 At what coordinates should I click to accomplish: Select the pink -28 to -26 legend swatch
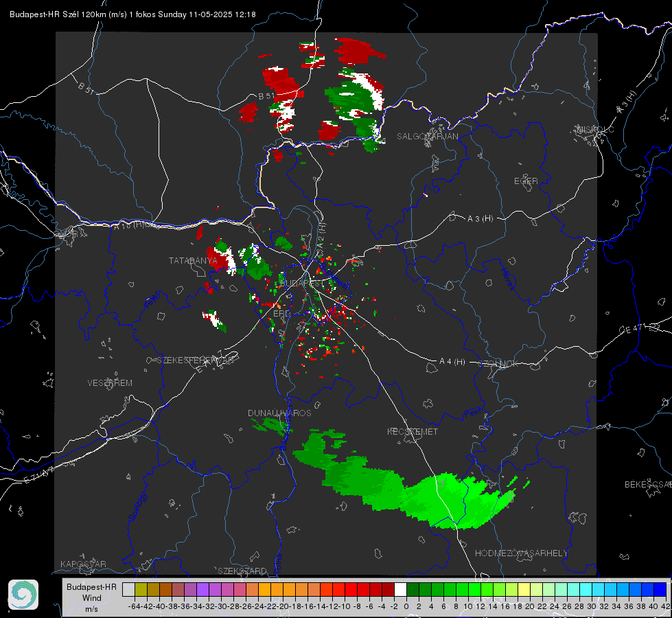tap(240, 589)
